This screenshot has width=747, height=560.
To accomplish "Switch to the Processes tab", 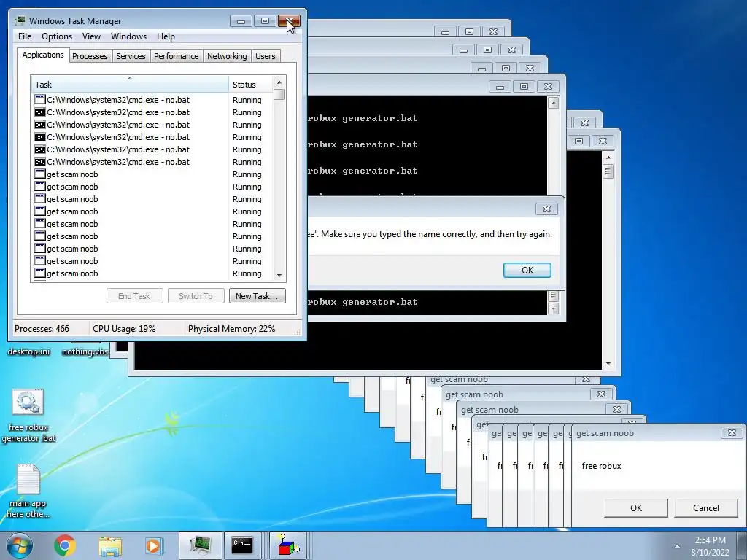I will [x=90, y=56].
